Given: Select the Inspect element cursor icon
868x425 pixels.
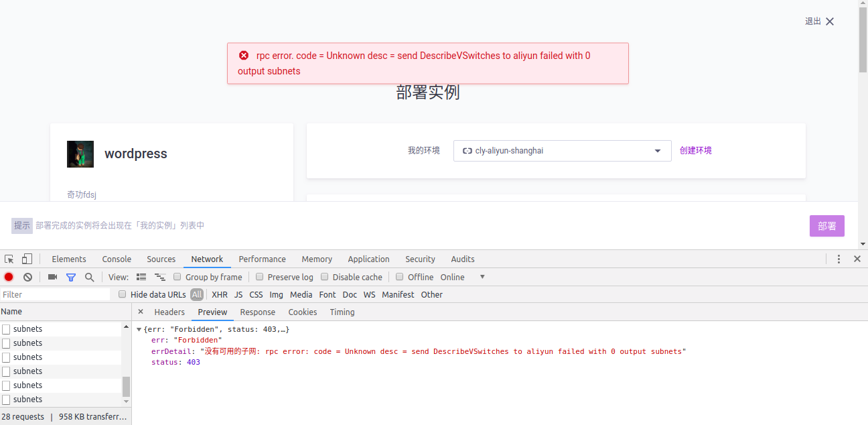Looking at the screenshot, I should point(9,259).
